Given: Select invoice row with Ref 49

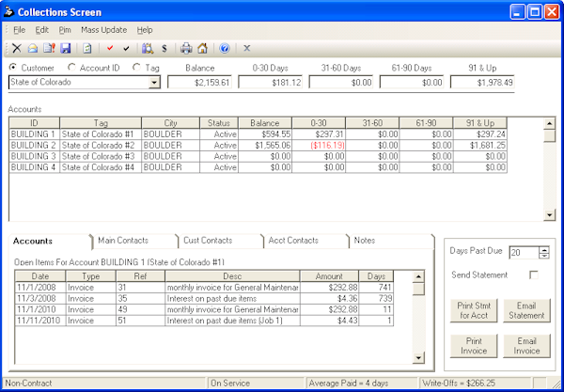Looking at the screenshot, I should (204, 309).
